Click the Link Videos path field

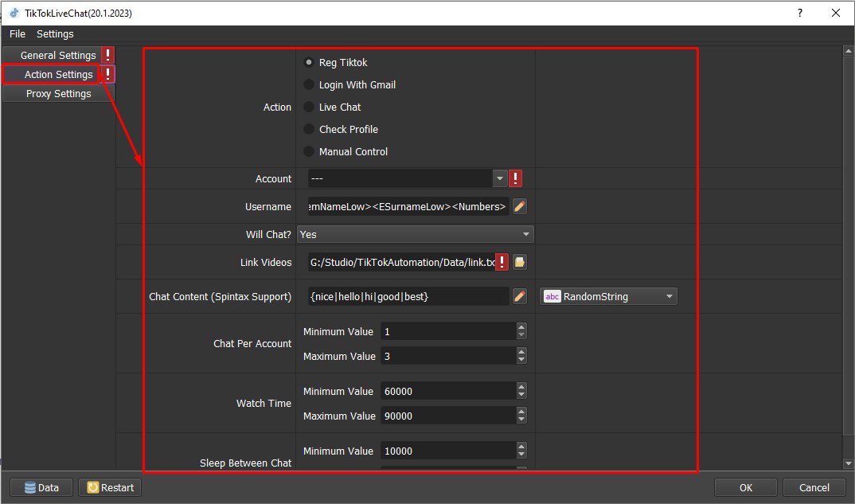pyautogui.click(x=402, y=262)
